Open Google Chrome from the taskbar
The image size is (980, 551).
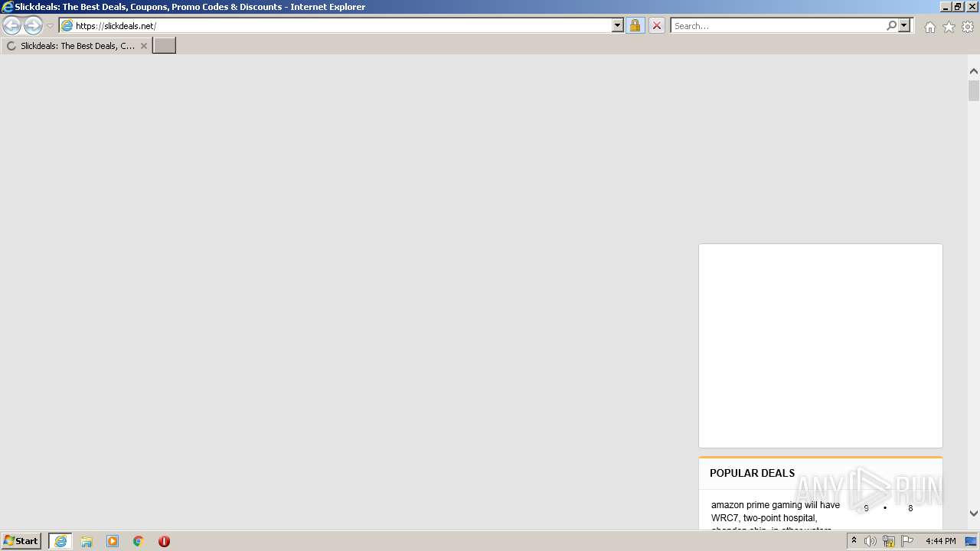pyautogui.click(x=139, y=541)
